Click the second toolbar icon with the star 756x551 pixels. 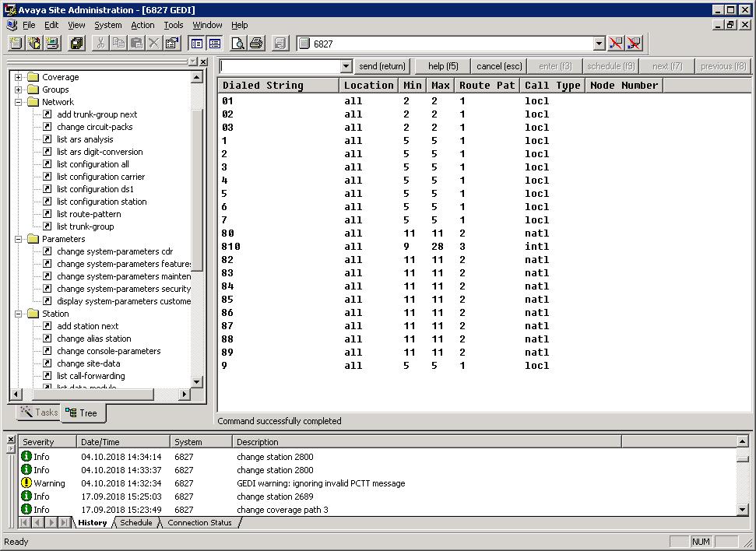click(x=34, y=44)
